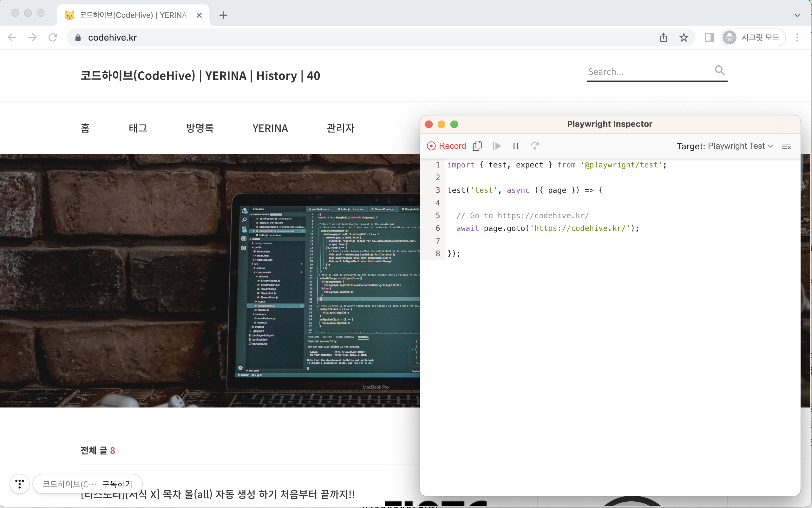Click the search magnifier icon on the blog
This screenshot has height=508, width=812.
tap(720, 70)
